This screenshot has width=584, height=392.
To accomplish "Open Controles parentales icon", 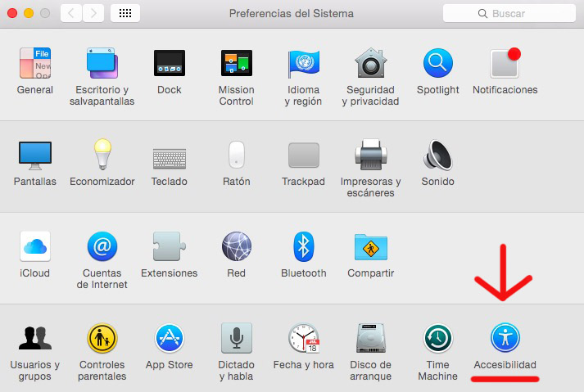I will pyautogui.click(x=102, y=338).
